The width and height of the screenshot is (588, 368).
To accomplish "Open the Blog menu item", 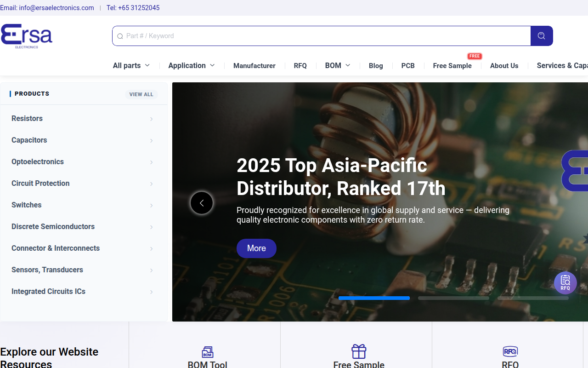I will pyautogui.click(x=376, y=66).
